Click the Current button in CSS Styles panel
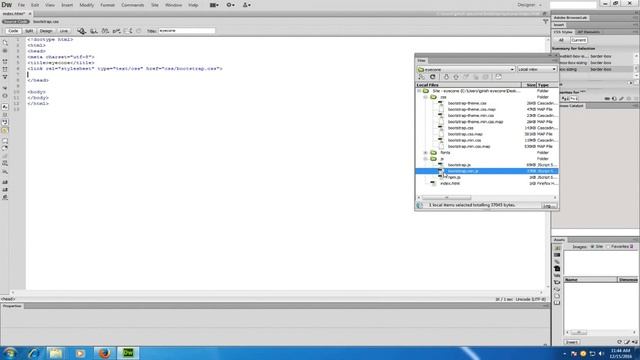 [578, 40]
